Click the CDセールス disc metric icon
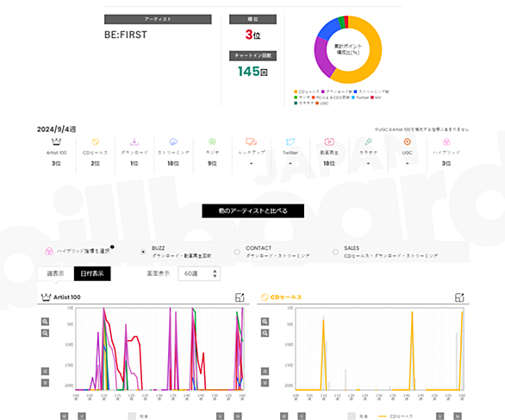Screen dimensions: 505x420 (95, 141)
